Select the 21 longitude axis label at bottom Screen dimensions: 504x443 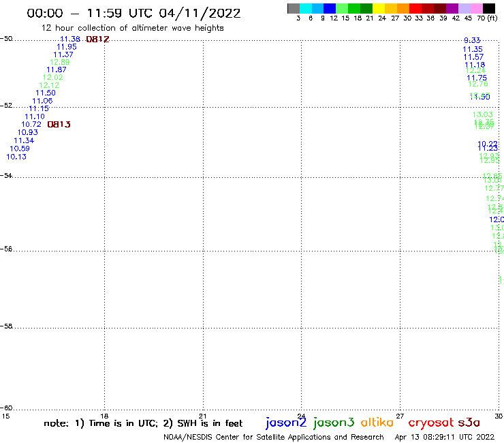203,416
